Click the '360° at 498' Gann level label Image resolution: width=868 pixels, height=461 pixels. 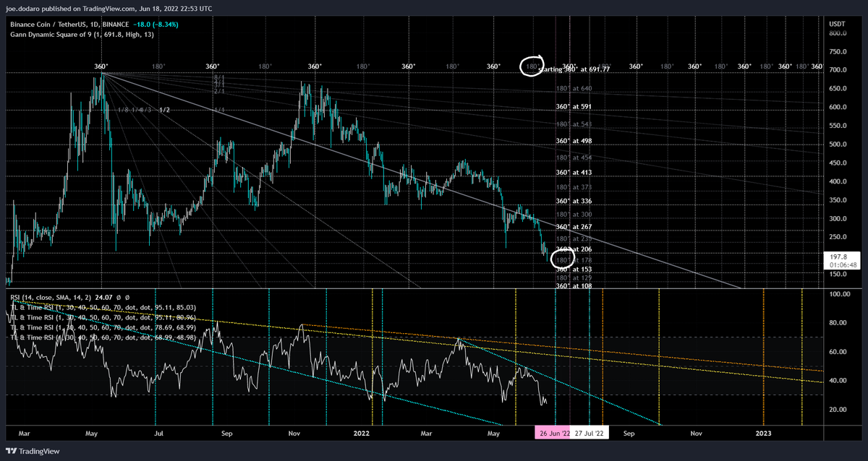coord(574,141)
